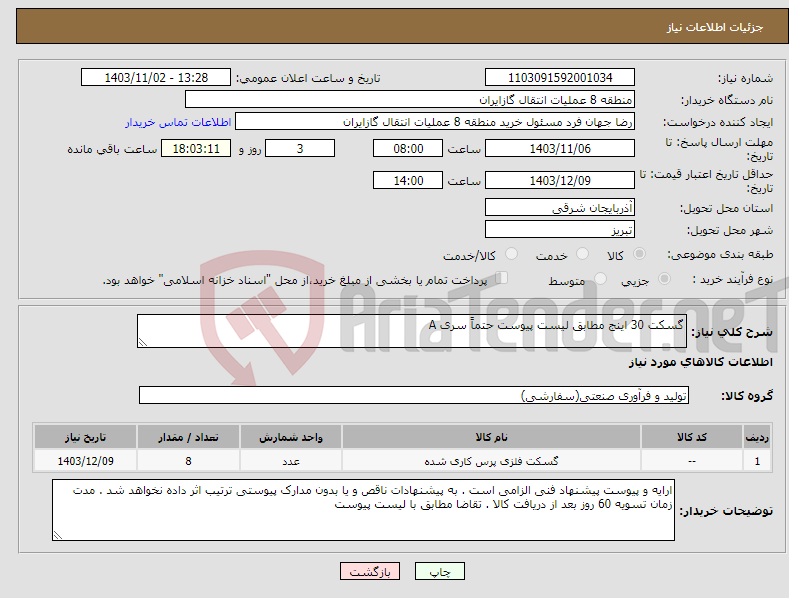Click the announcement date field 1403/11/02 - 13:28

156,78
